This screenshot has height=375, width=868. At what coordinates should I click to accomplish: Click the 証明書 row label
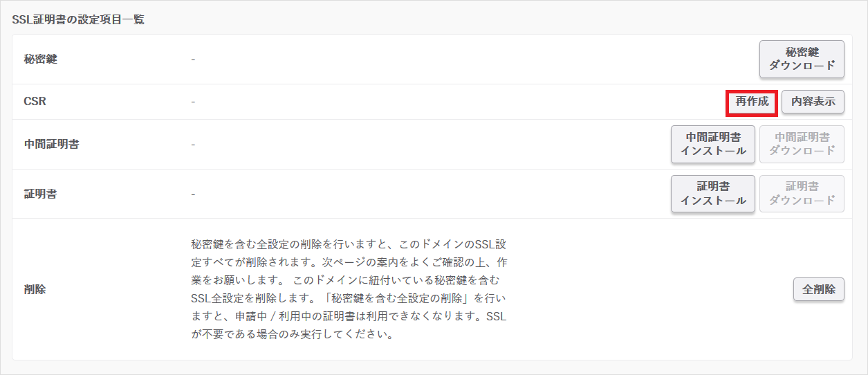coord(40,194)
